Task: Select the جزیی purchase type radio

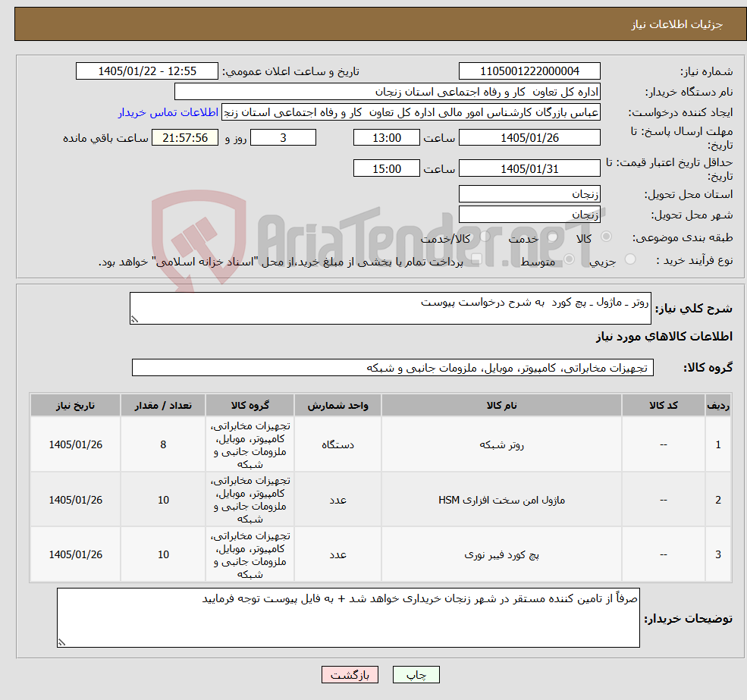Action: point(629,259)
